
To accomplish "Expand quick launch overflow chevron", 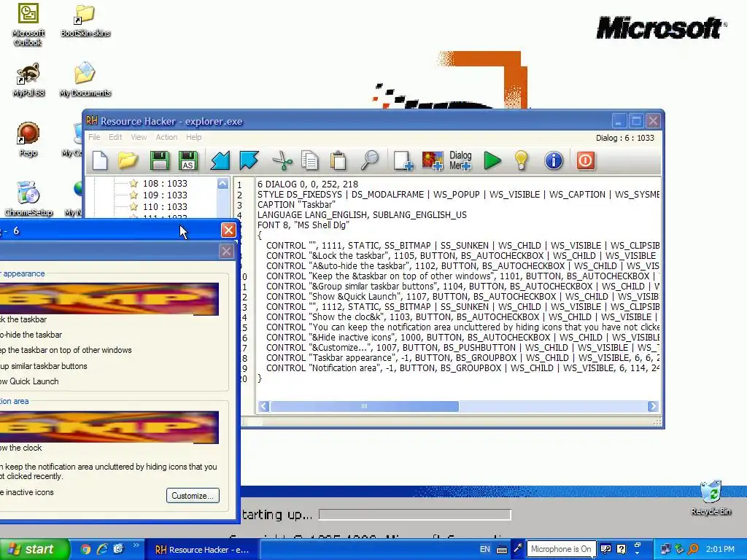I will (136, 545).
